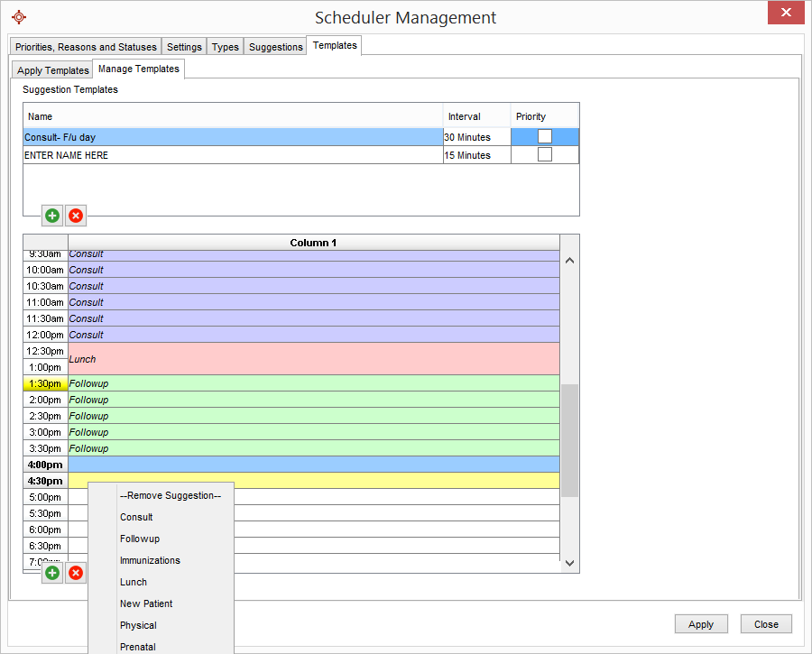
Task: Choose Immunizations from the suggestion menu
Action: (150, 560)
